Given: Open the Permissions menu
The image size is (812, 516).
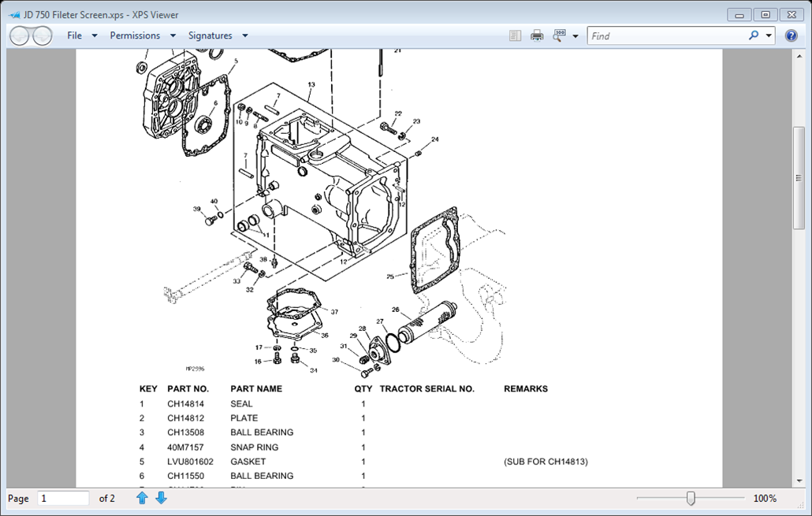Looking at the screenshot, I should [x=135, y=35].
